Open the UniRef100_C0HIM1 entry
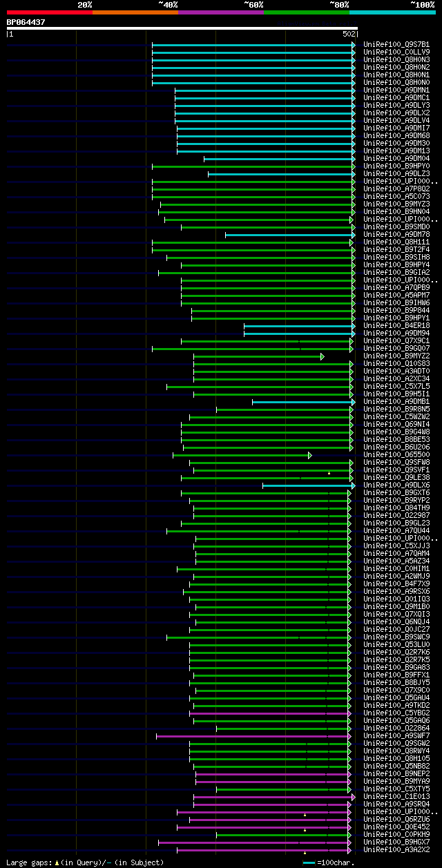Viewport: 442px width, 868px height. (x=396, y=568)
